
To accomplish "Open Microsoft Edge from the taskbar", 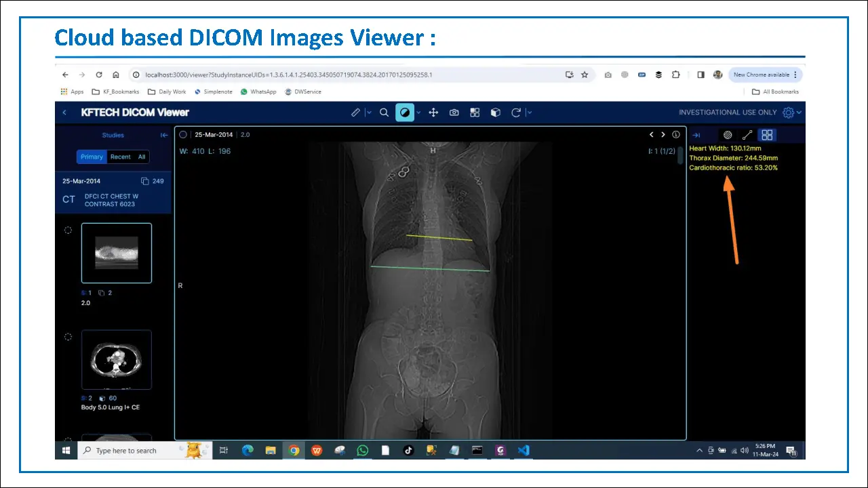I will point(248,450).
